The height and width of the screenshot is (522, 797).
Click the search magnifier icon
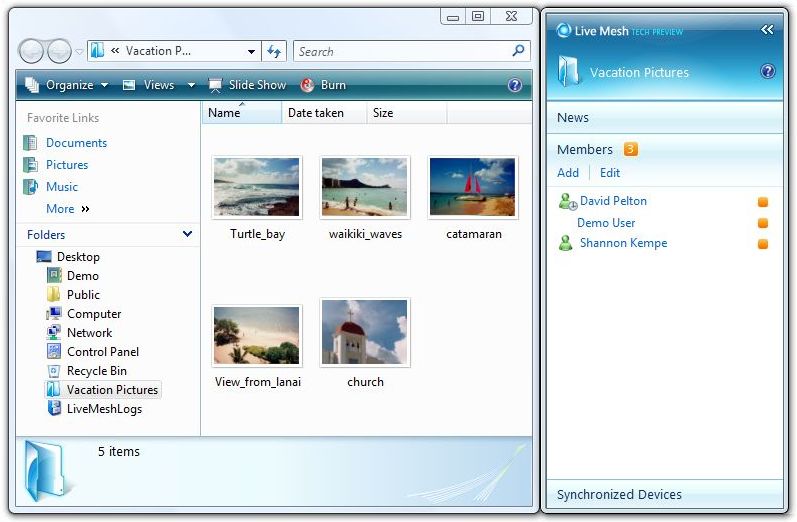pos(518,51)
